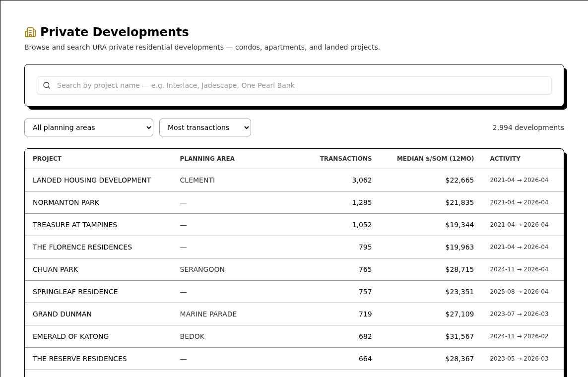Open the LANDED HOUSING DEVELOPMENT project
Viewport: 588px width, 377px height.
pos(92,180)
